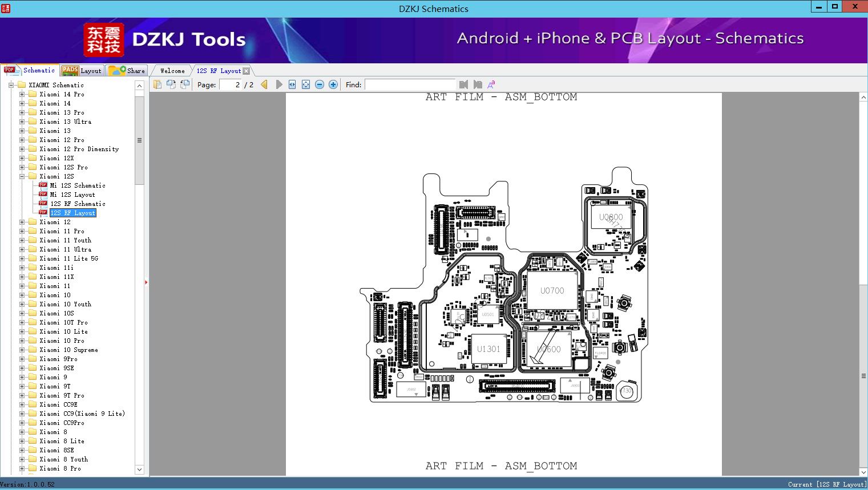The image size is (868, 490).
Task: Collapse the XIAOMI Schematic root node
Action: (11, 85)
